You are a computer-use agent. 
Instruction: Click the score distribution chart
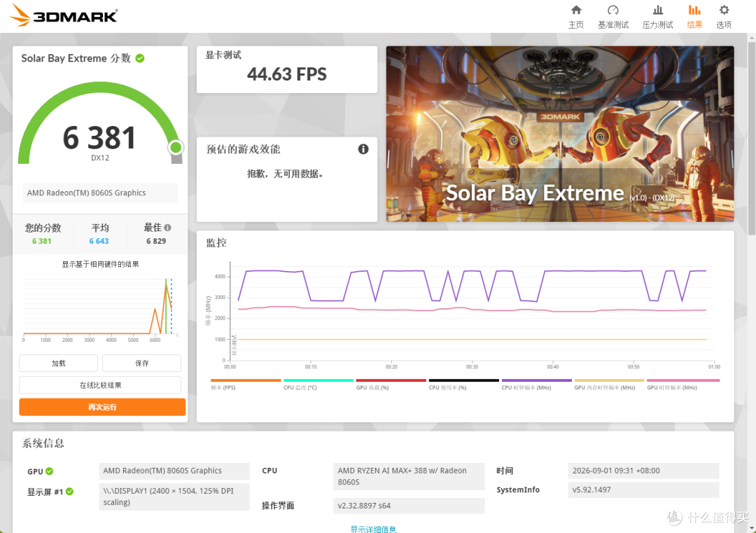pos(100,309)
